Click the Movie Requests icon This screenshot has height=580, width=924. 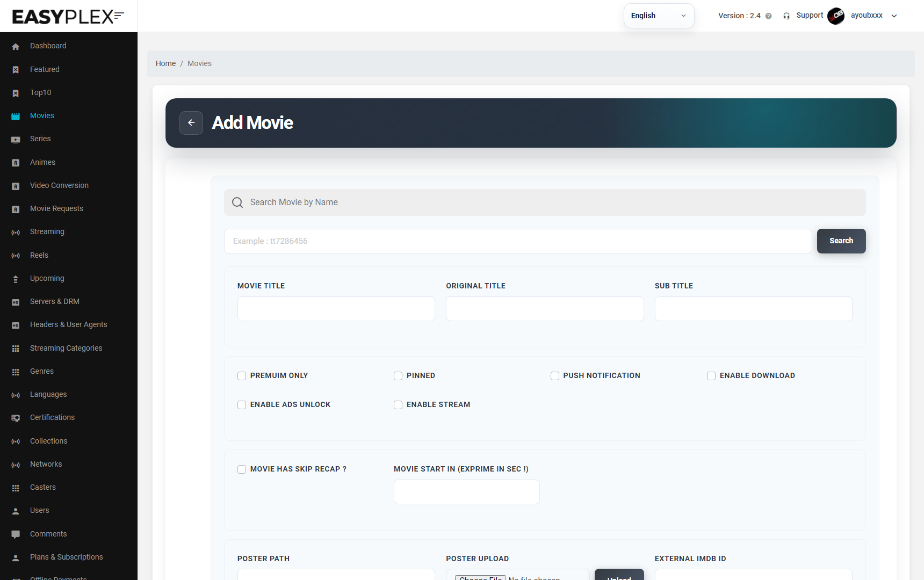pos(16,209)
